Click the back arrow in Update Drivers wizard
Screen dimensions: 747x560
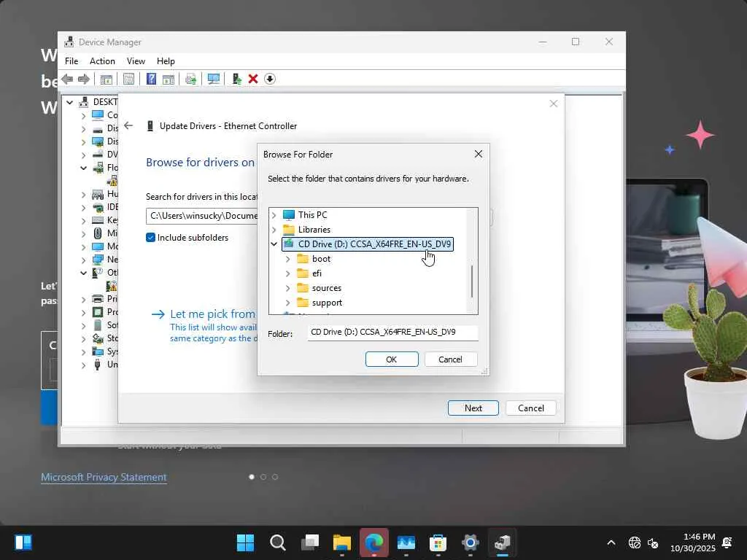pyautogui.click(x=128, y=125)
